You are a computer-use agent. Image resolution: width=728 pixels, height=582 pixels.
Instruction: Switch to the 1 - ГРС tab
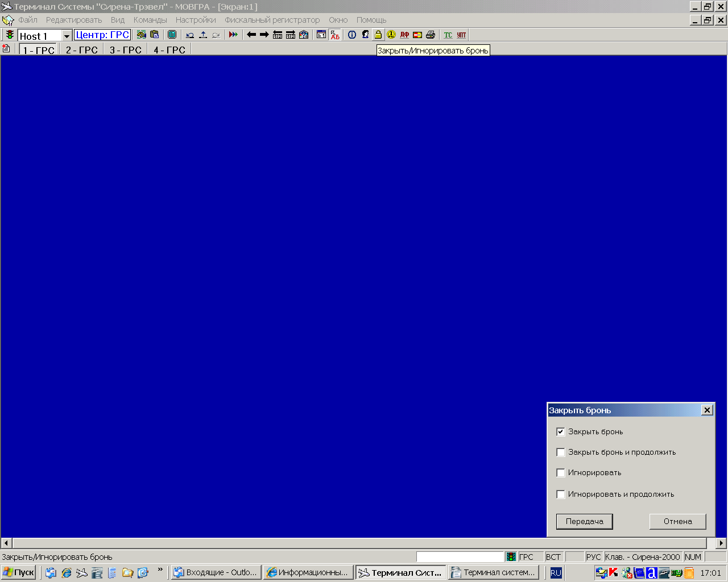point(39,50)
